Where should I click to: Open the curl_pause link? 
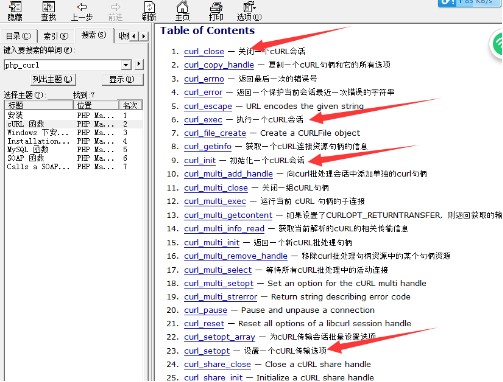(206, 311)
